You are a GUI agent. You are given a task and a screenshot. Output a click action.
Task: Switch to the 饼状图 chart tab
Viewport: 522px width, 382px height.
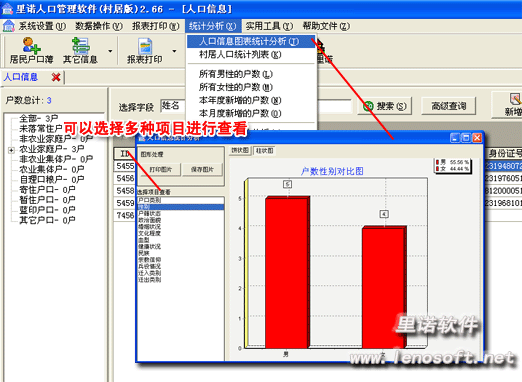240,150
